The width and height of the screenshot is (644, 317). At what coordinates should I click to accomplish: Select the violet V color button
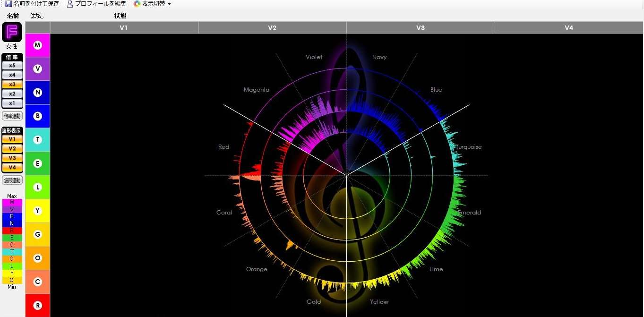point(38,69)
